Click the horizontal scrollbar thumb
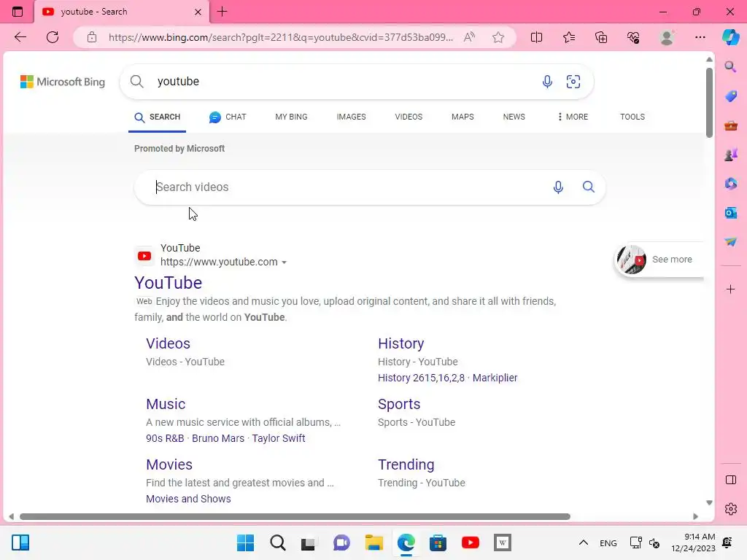Screen dimensions: 747x560 click(295, 517)
